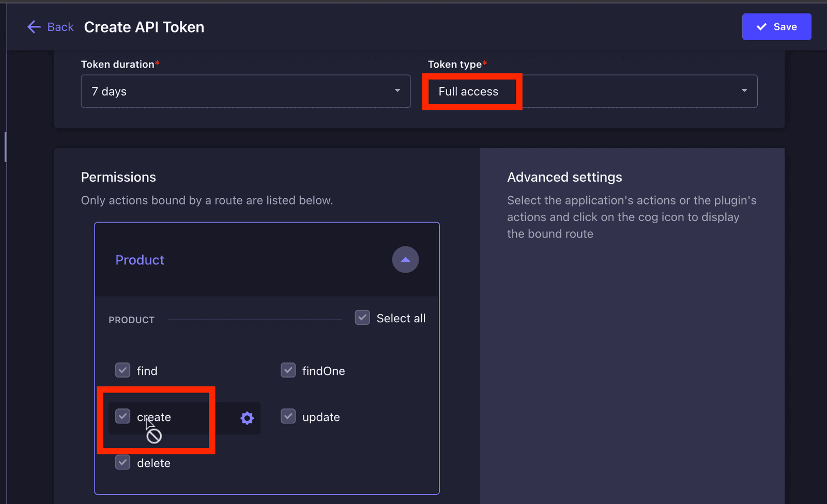This screenshot has width=827, height=504.
Task: Toggle the delete checkbox
Action: point(122,462)
